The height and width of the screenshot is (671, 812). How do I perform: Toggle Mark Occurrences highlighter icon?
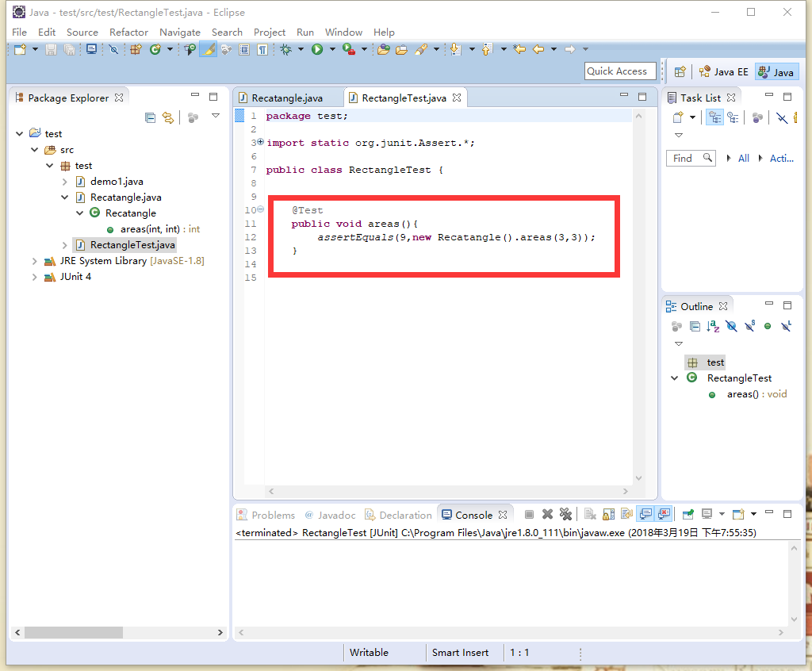tap(209, 49)
